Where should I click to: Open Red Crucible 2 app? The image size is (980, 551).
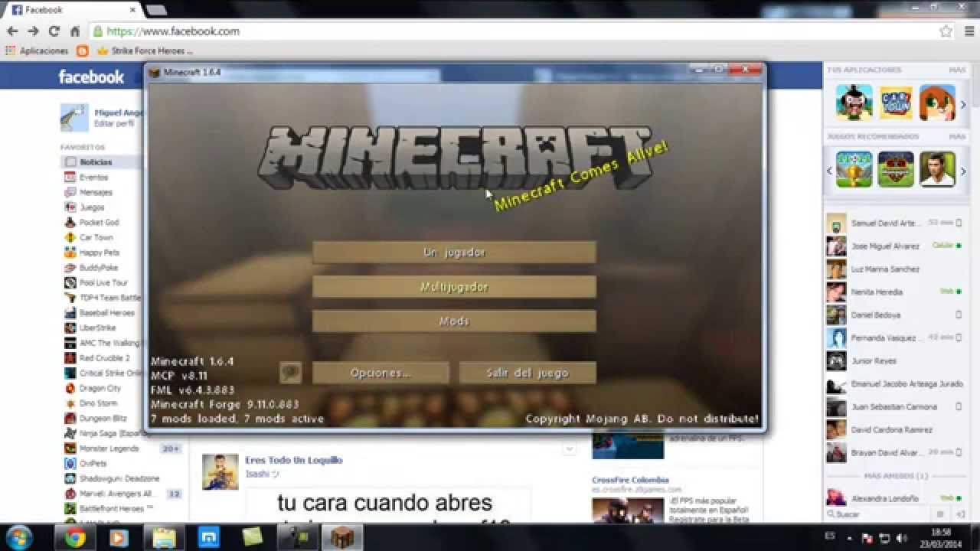(x=104, y=358)
